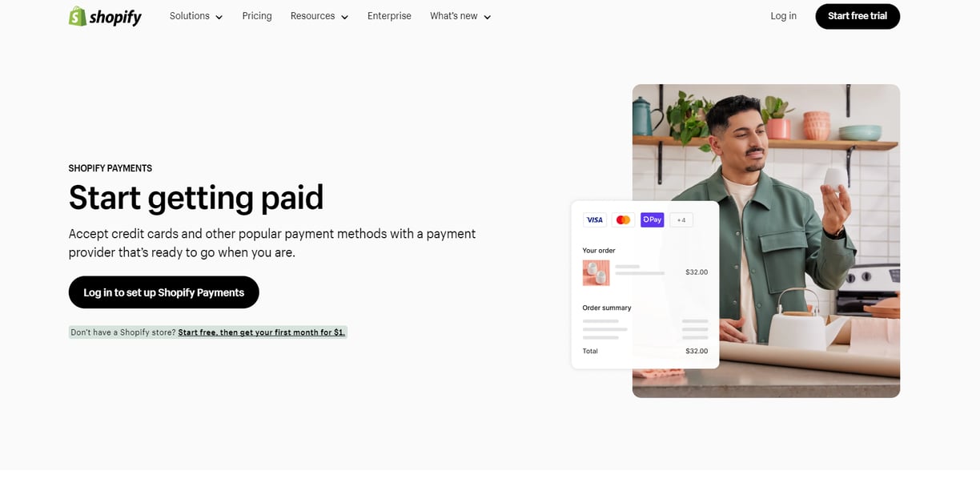Screen dimensions: 980x479
Task: Click Log in to set up Shopify Payments
Action: point(164,292)
